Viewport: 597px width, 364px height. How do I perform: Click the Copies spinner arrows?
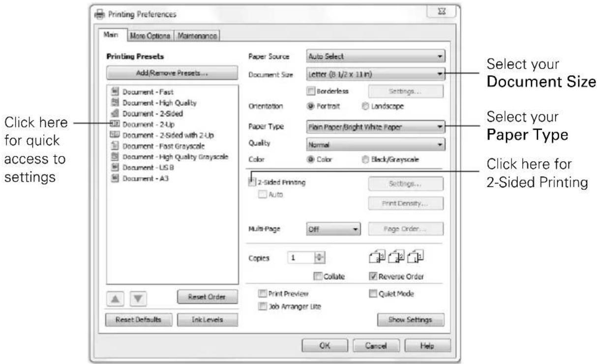point(319,257)
